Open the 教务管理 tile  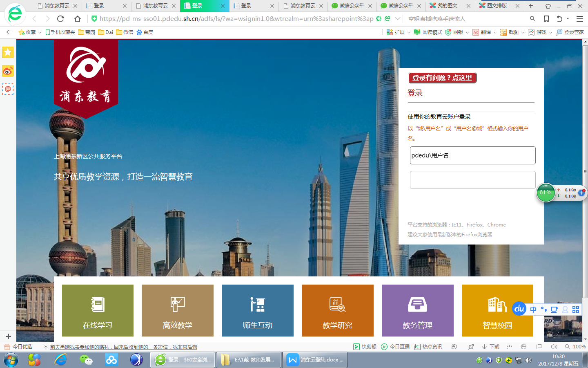tap(417, 310)
